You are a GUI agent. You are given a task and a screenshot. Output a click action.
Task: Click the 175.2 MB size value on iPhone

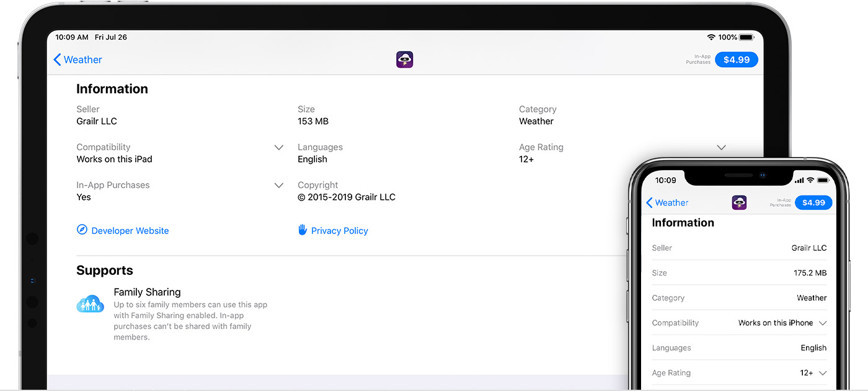[x=810, y=272]
